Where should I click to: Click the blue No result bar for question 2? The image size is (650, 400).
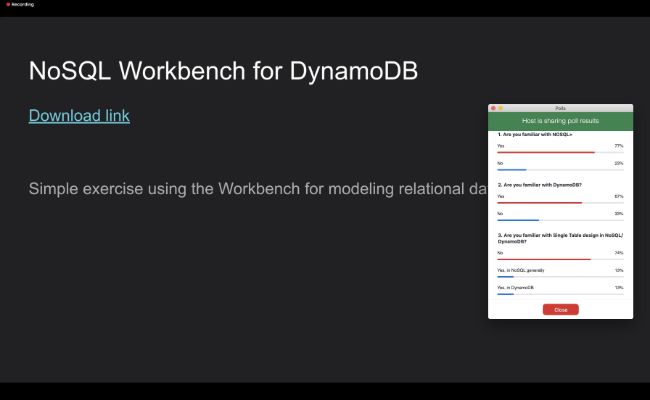coord(518,220)
